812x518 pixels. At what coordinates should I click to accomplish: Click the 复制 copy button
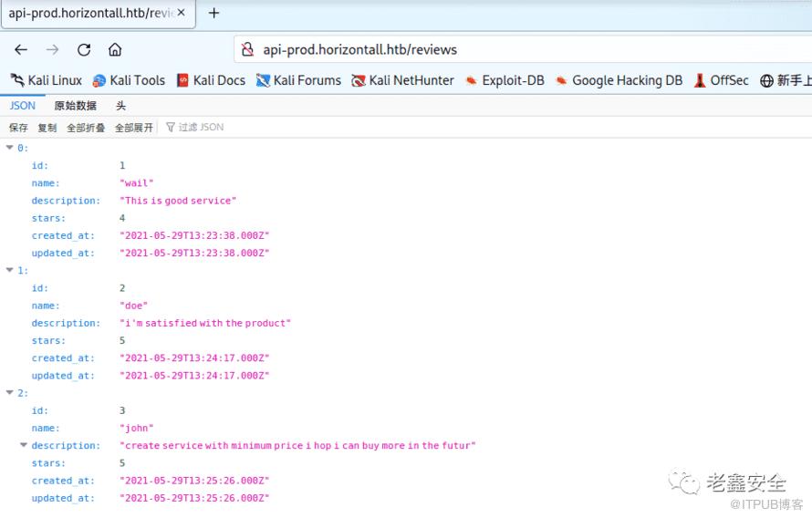click(47, 128)
